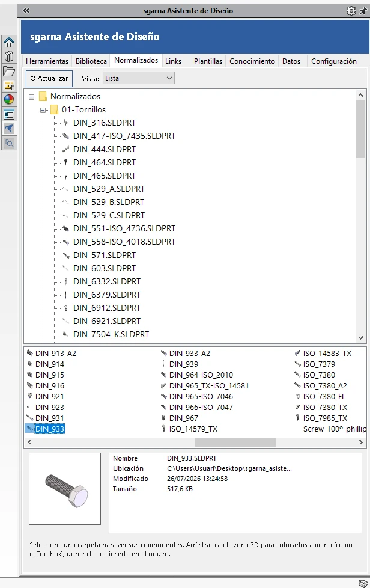Collapse the Normalizados root tree node
Image resolution: width=370 pixels, height=588 pixels.
point(31,97)
